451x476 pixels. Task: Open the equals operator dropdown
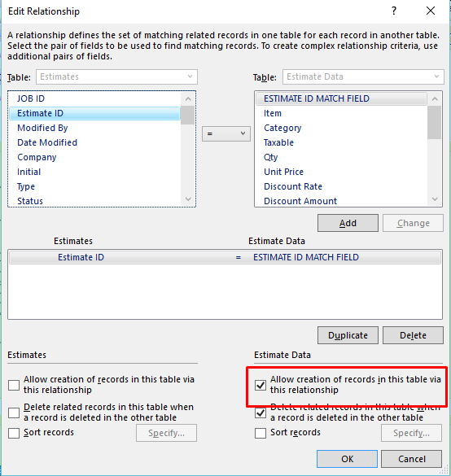click(x=226, y=133)
